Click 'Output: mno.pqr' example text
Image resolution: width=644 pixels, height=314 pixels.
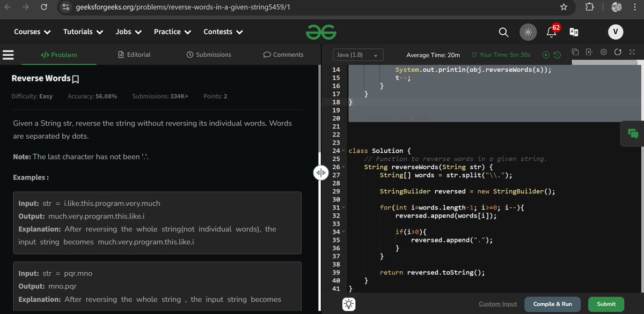48,287
